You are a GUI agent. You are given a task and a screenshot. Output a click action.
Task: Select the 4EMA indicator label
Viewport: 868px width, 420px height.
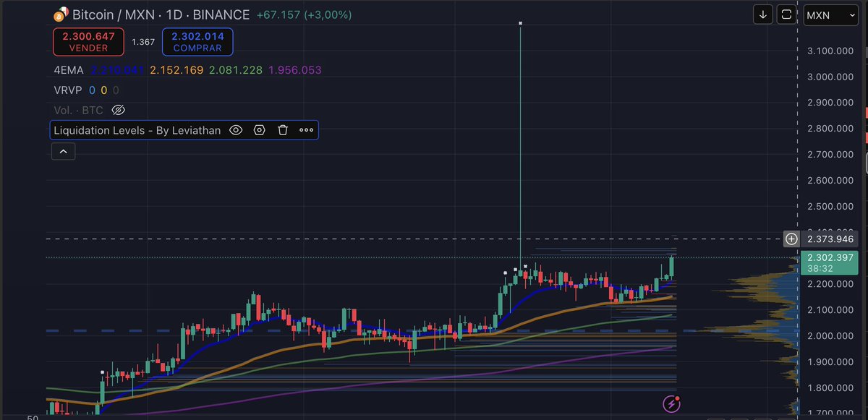pyautogui.click(x=69, y=70)
